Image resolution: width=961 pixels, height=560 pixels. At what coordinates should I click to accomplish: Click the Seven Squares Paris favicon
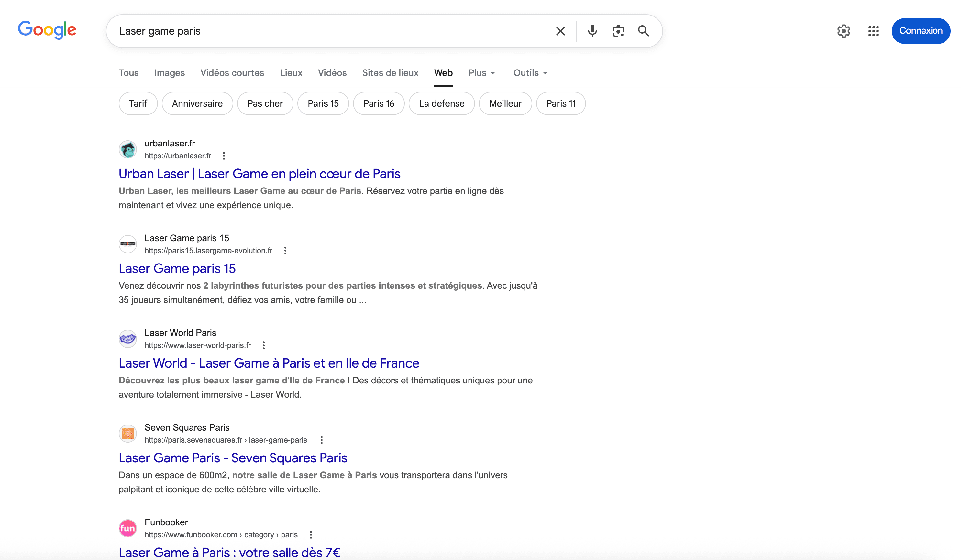coord(128,434)
